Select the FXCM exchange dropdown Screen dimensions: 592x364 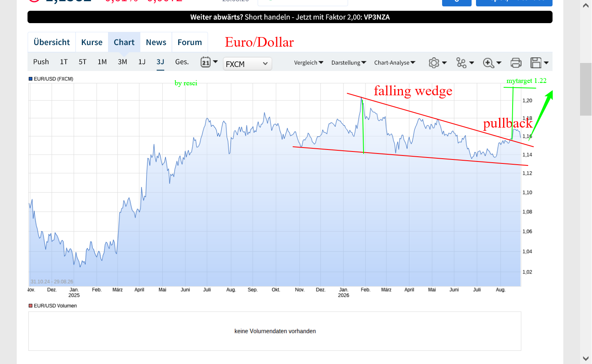pos(247,64)
